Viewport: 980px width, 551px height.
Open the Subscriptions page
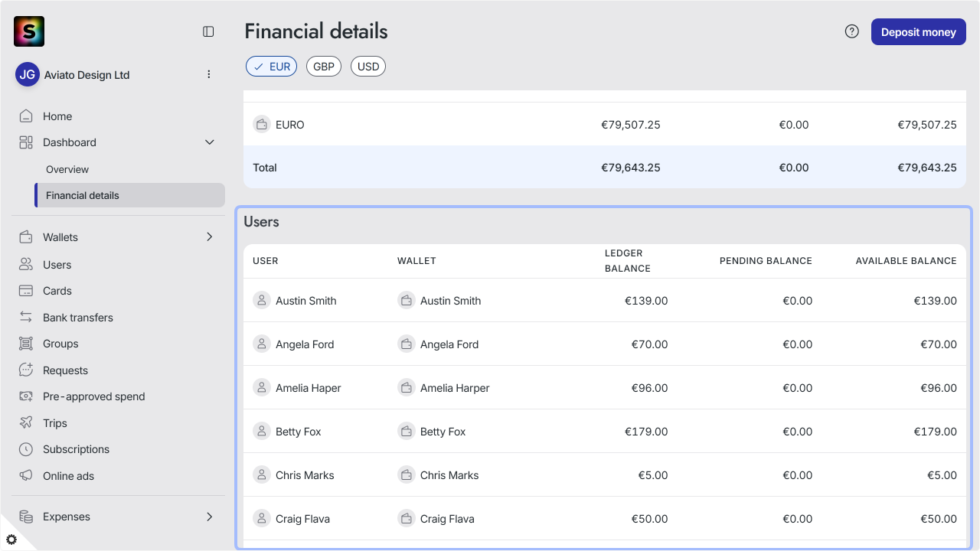coord(77,449)
